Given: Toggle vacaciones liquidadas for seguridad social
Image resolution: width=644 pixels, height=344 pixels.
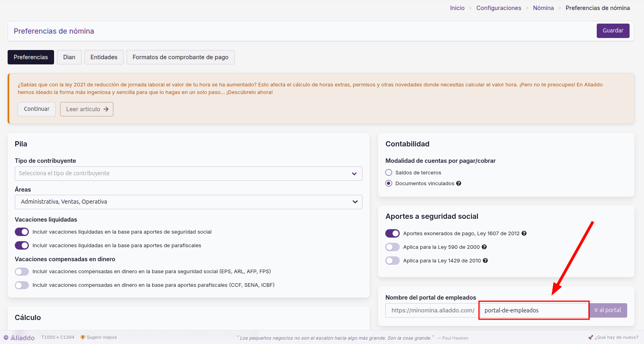Looking at the screenshot, I should [22, 232].
